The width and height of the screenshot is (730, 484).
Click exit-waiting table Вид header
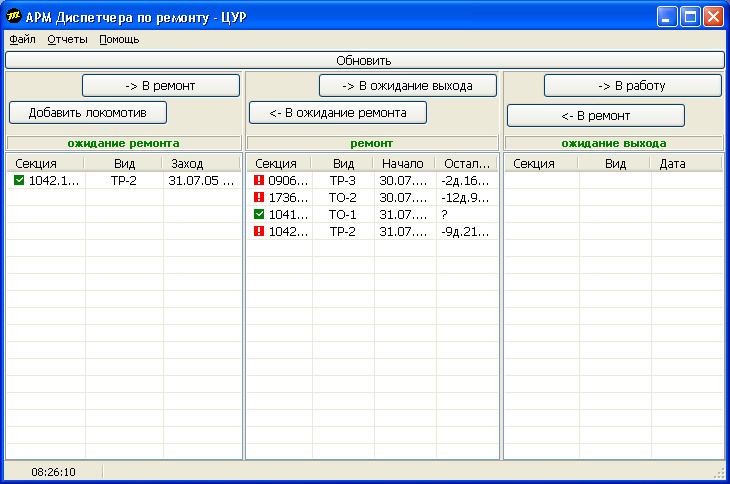614,163
